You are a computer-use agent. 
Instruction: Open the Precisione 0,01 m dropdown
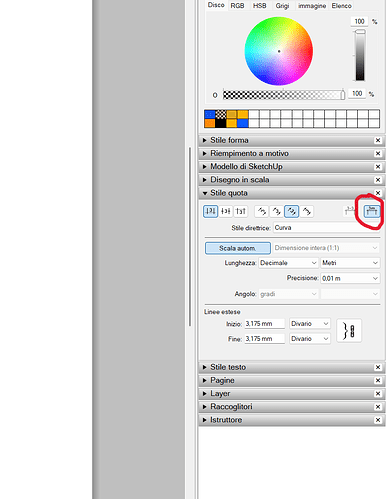coord(350,278)
